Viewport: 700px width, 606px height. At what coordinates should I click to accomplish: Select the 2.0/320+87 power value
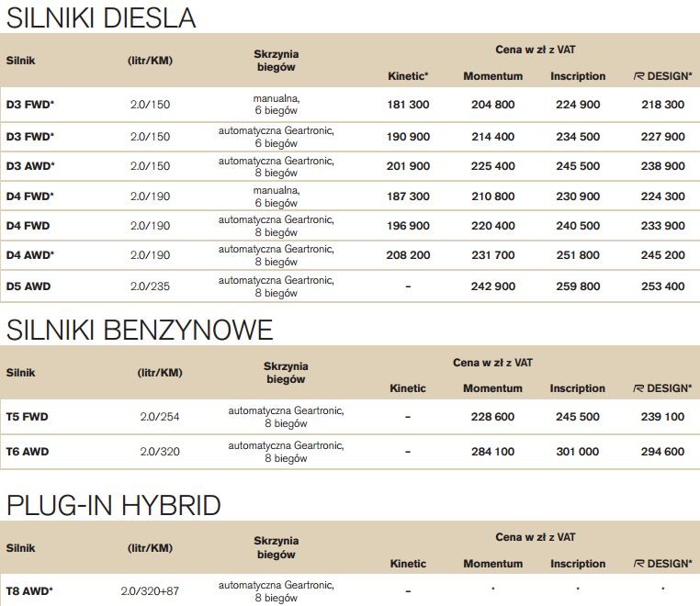[x=150, y=590]
